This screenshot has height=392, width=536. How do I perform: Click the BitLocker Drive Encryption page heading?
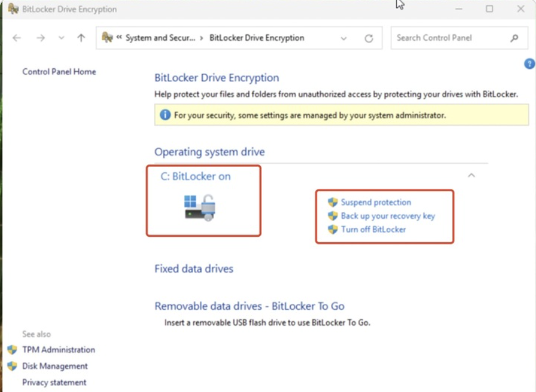(216, 77)
